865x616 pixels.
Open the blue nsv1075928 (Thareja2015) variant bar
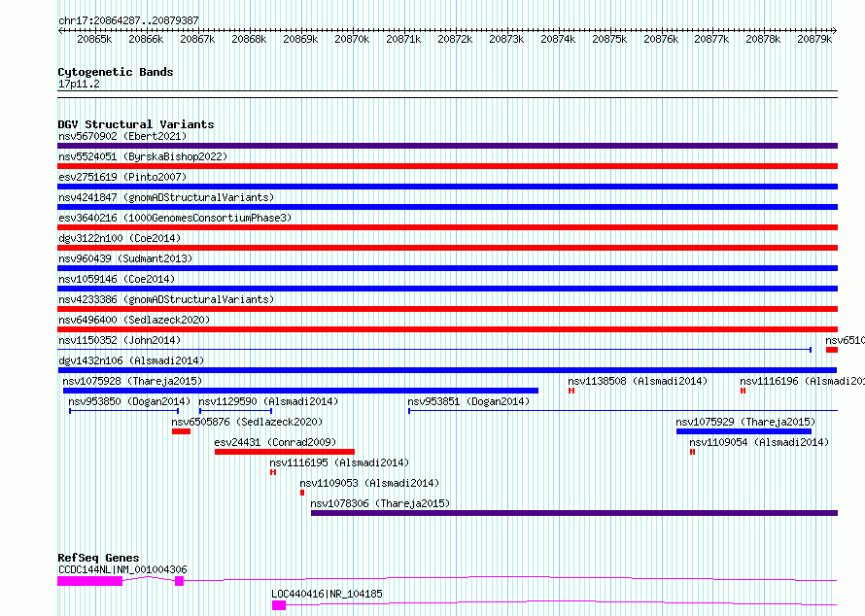pyautogui.click(x=297, y=391)
